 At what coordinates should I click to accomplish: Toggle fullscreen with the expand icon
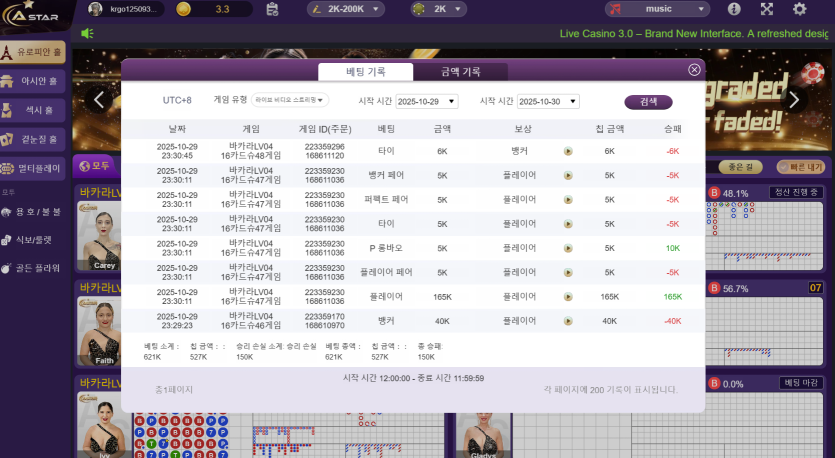(767, 9)
